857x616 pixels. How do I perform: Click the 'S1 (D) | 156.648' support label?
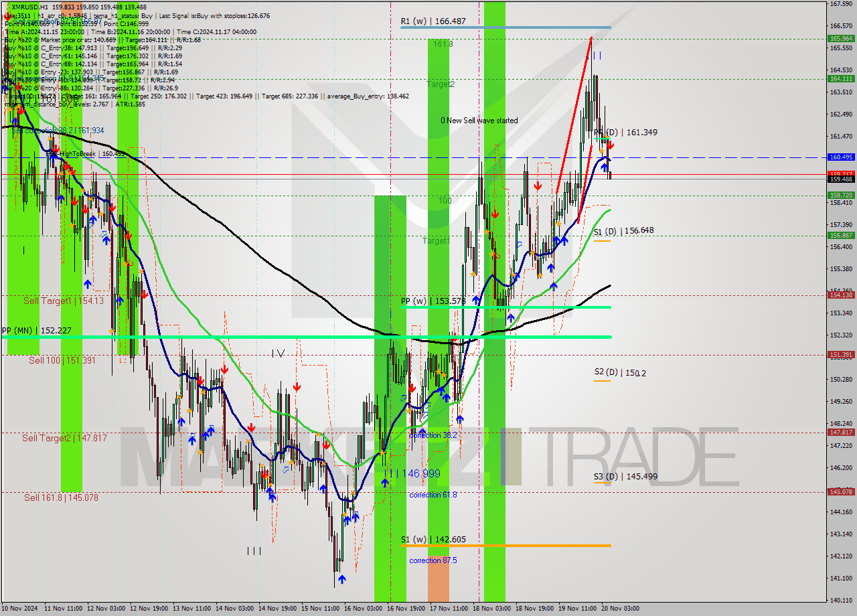[623, 231]
